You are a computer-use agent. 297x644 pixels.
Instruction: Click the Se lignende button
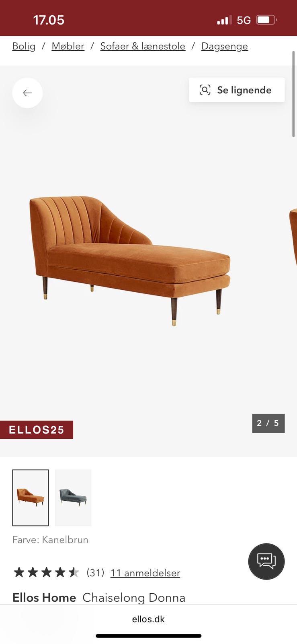237,90
